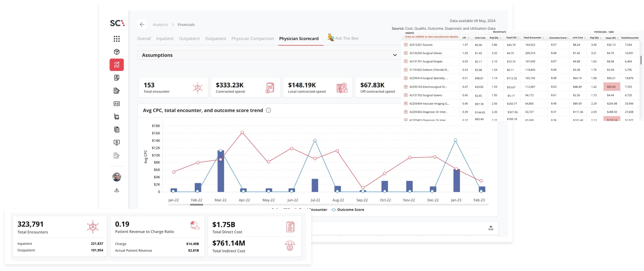Click the Total Indirect Cost umbrella icon

click(290, 246)
